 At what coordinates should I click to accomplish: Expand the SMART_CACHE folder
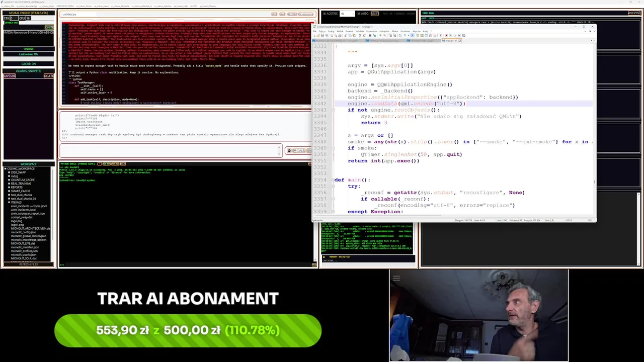9,191
